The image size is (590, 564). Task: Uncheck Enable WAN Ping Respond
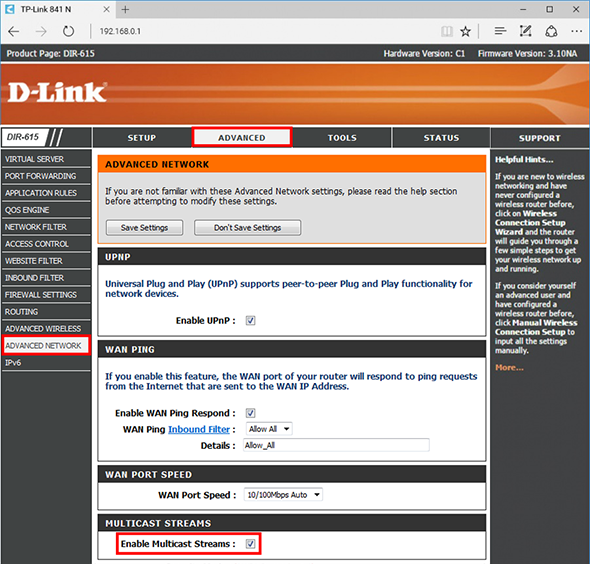tap(251, 413)
